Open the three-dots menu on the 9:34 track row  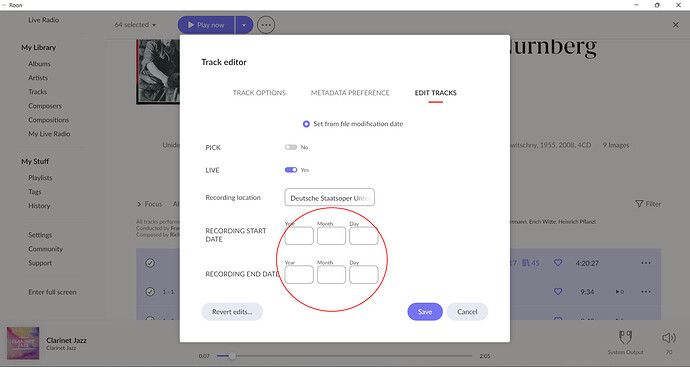pos(646,292)
